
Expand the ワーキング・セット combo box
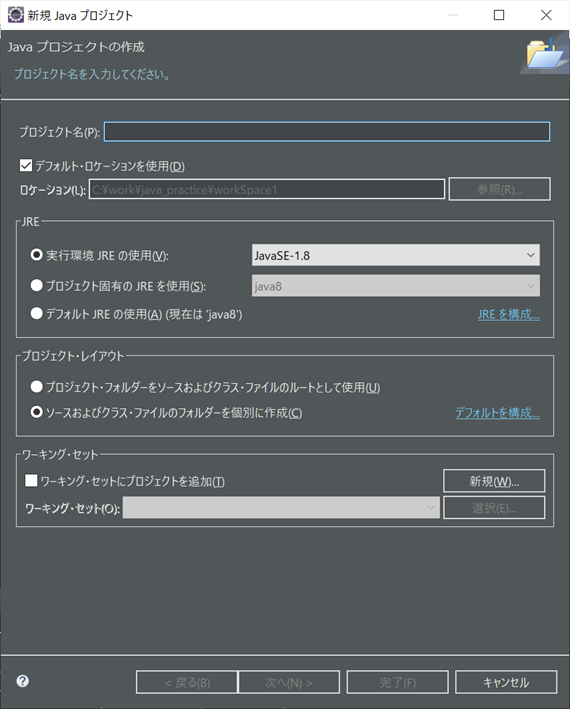coord(281,508)
